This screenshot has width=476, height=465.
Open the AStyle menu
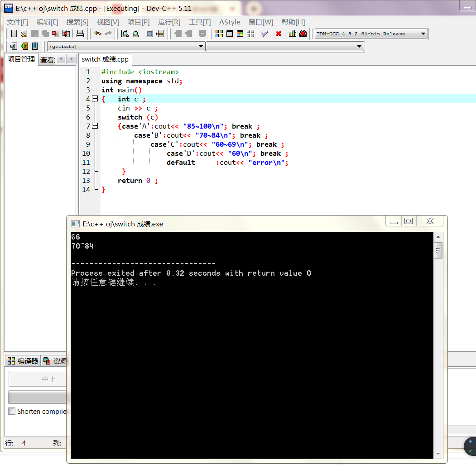[x=230, y=22]
